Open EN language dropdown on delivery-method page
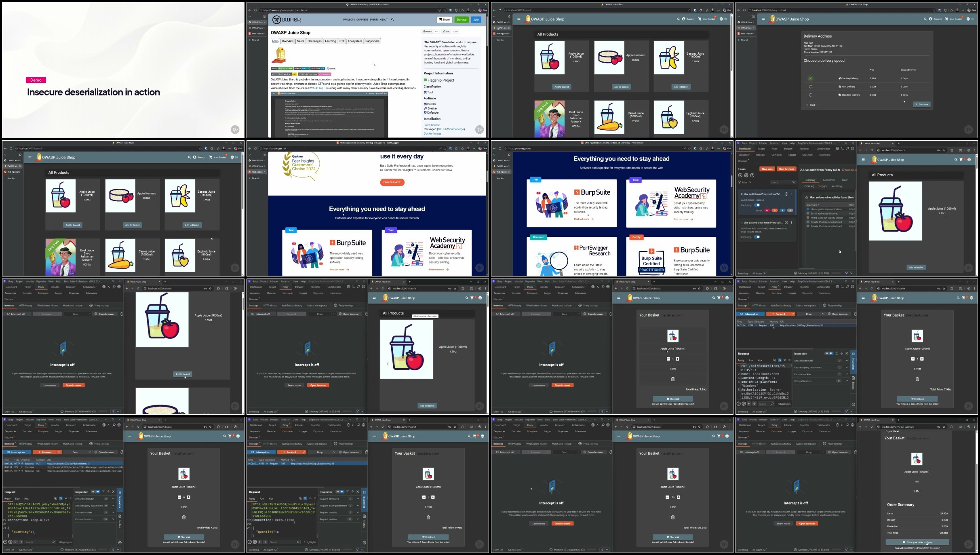980x555 pixels. point(969,19)
